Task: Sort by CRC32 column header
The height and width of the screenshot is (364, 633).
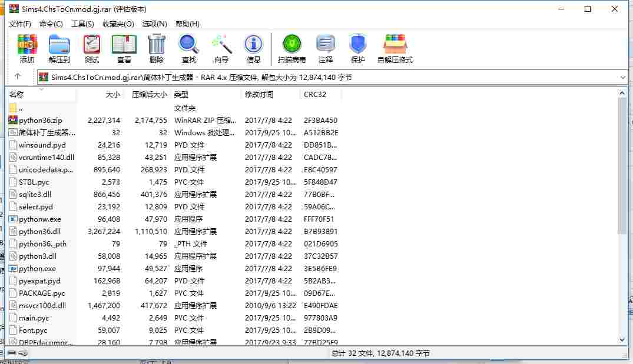Action: click(321, 94)
